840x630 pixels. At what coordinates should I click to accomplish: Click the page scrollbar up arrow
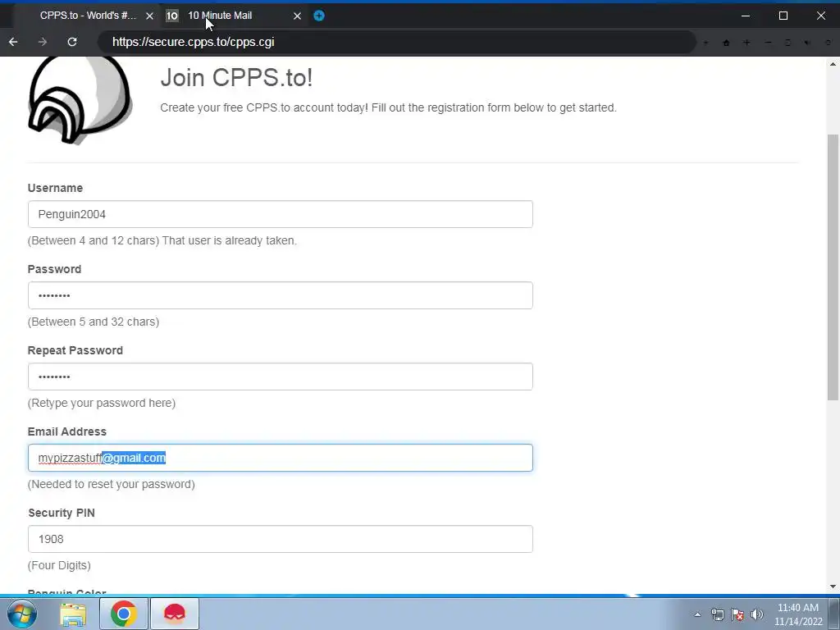pyautogui.click(x=833, y=64)
